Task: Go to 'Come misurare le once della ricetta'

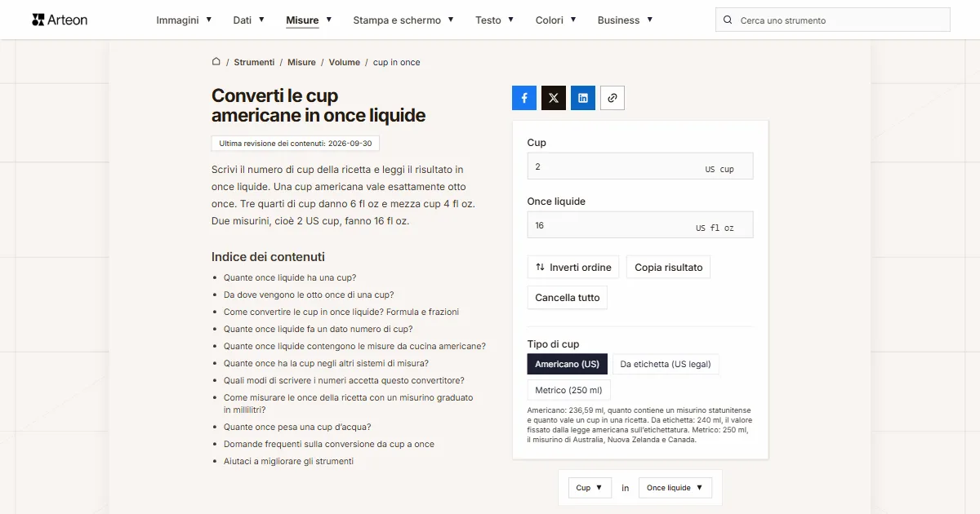Action: (x=349, y=404)
